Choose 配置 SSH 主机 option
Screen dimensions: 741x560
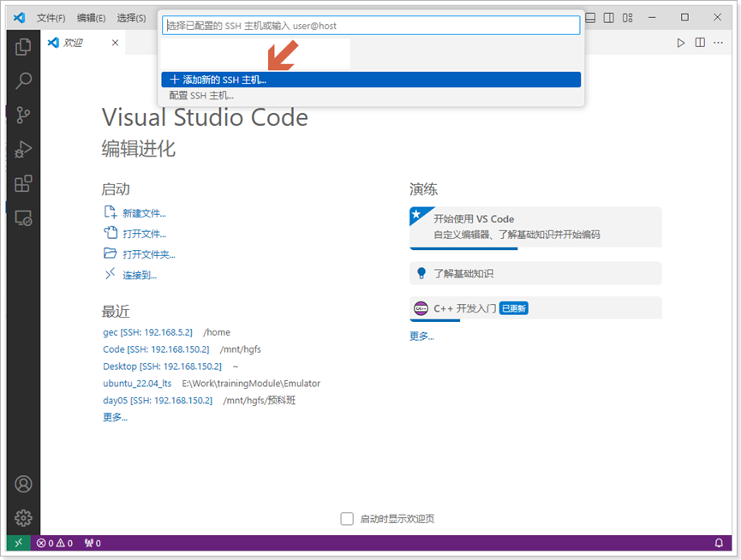click(x=371, y=95)
